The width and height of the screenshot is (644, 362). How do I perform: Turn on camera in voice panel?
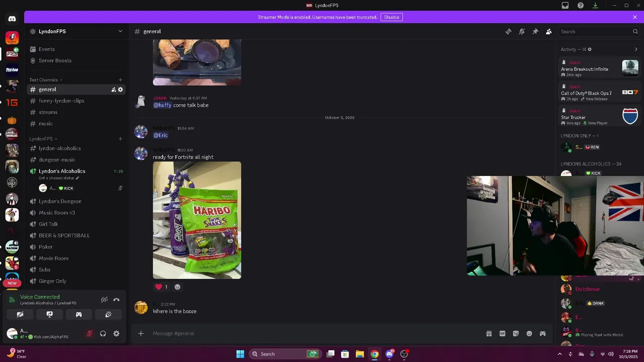pos(20,314)
